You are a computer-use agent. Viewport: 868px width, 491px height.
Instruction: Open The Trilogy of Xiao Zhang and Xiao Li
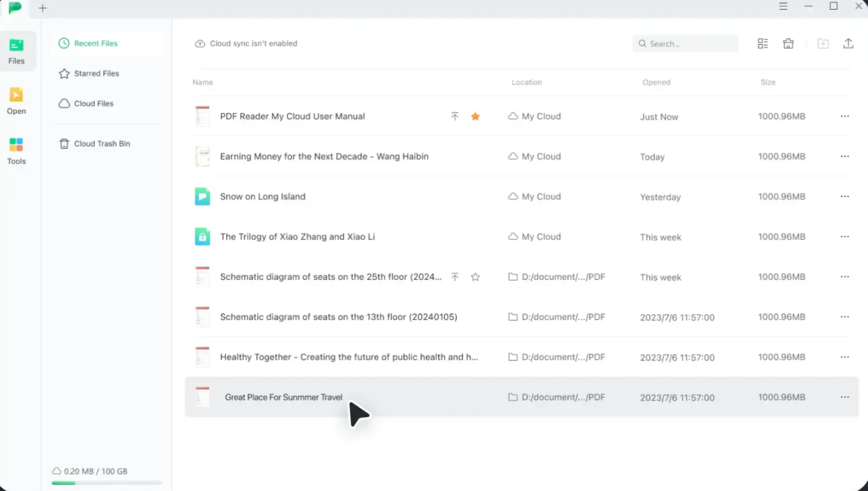click(298, 237)
